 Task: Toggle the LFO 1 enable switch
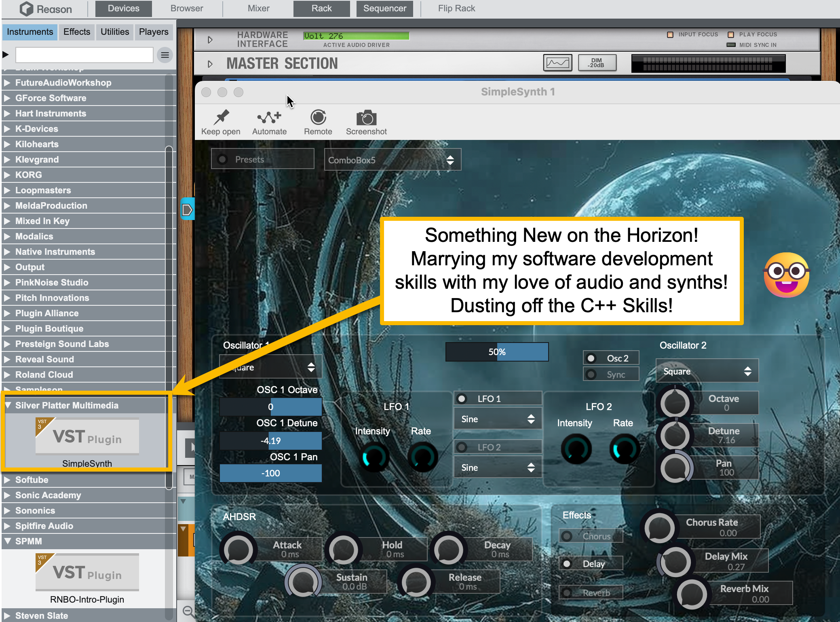tap(498, 399)
